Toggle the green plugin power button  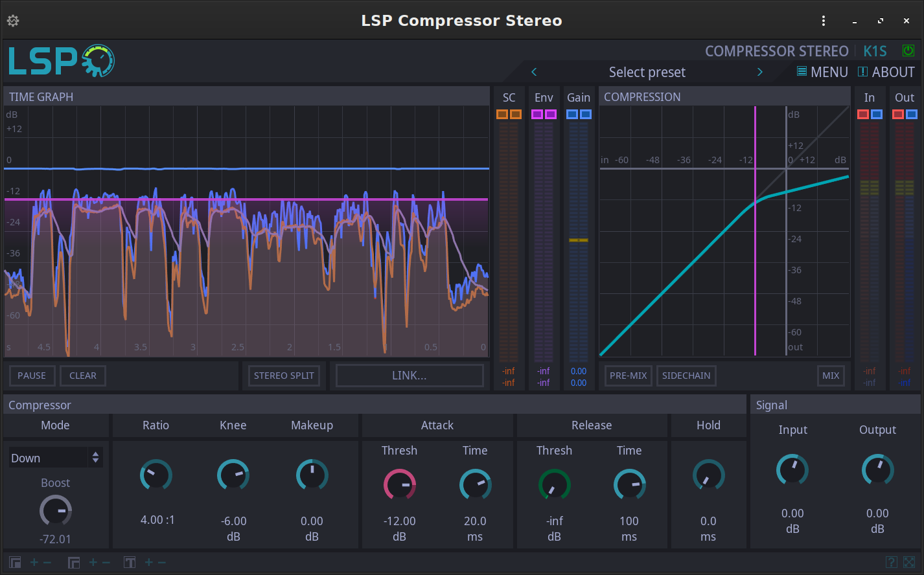coord(908,51)
